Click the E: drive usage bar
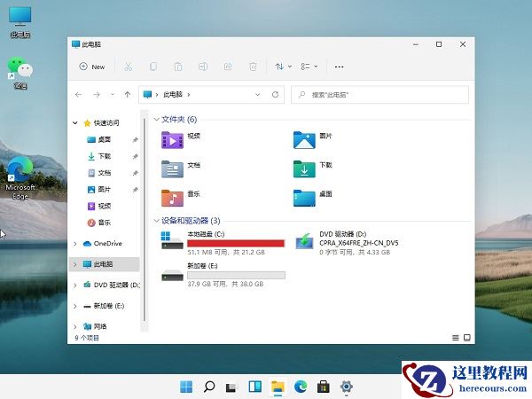532x399 pixels. 236,275
